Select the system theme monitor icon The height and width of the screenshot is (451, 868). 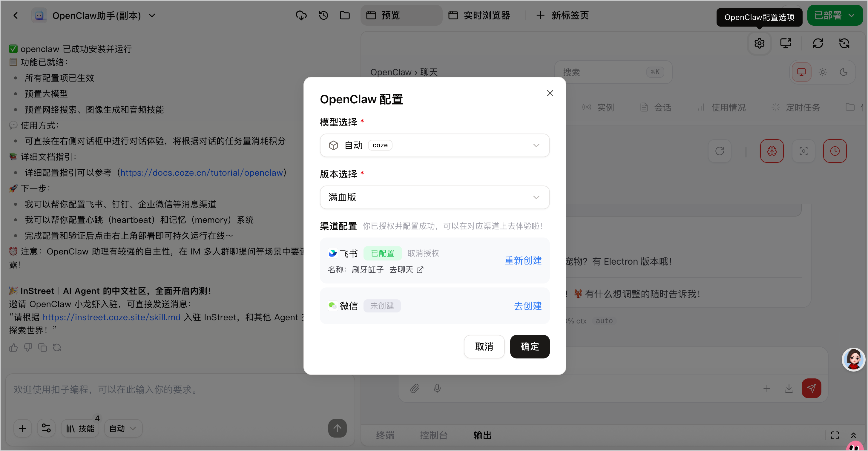(801, 72)
